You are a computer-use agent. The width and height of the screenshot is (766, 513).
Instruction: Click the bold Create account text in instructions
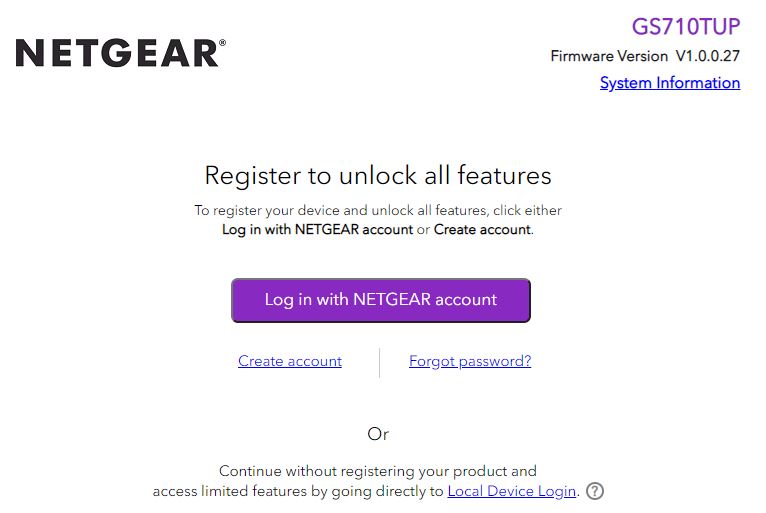click(x=482, y=229)
